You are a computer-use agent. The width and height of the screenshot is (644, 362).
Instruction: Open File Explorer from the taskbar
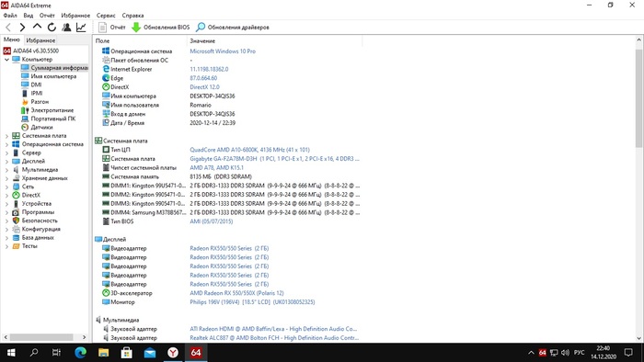103,353
